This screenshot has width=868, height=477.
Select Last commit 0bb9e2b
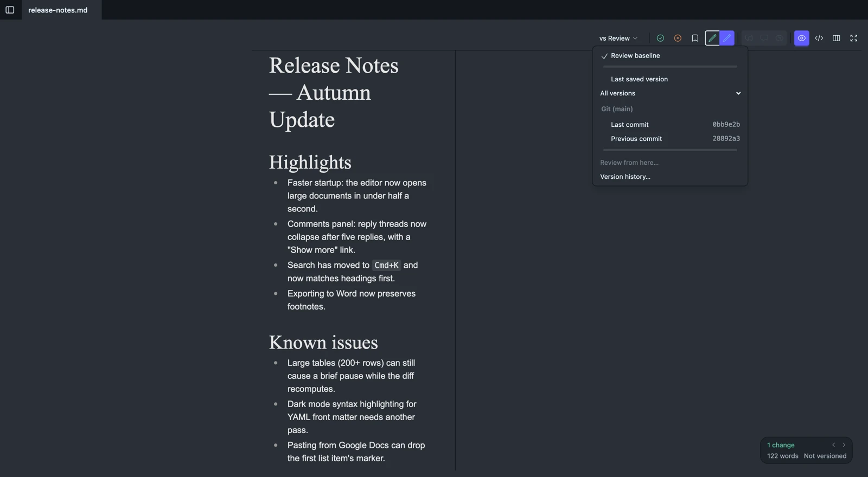point(670,125)
